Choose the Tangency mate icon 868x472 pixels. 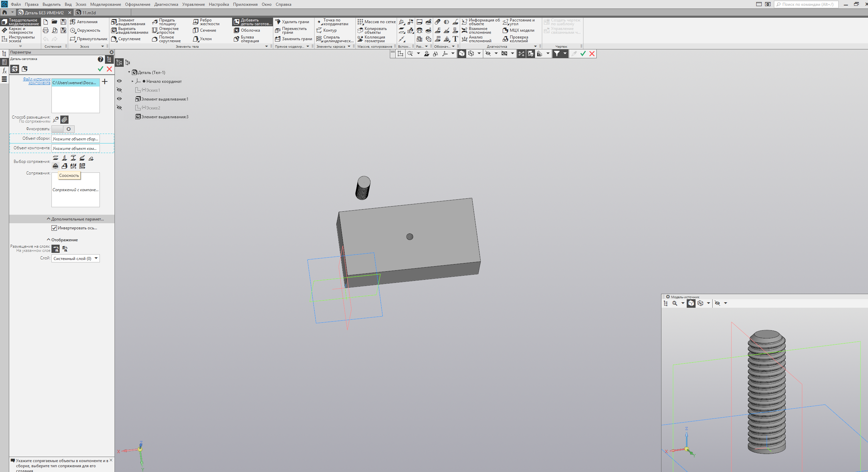click(x=91, y=158)
